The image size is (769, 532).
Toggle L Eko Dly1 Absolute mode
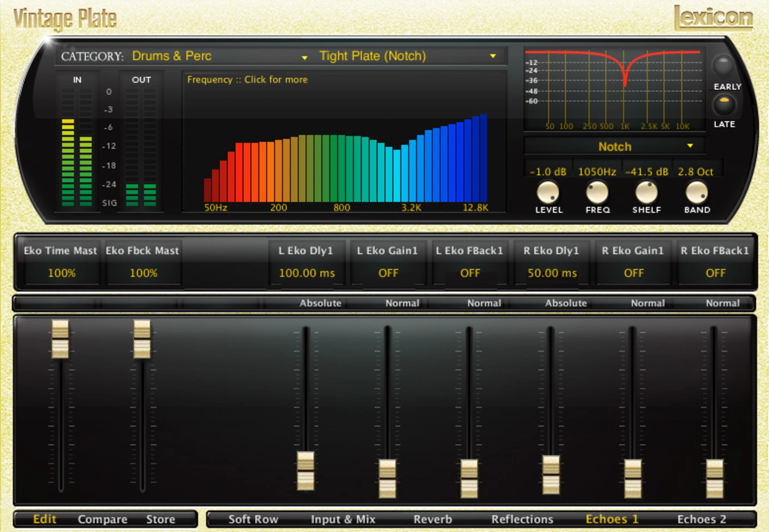click(x=320, y=303)
